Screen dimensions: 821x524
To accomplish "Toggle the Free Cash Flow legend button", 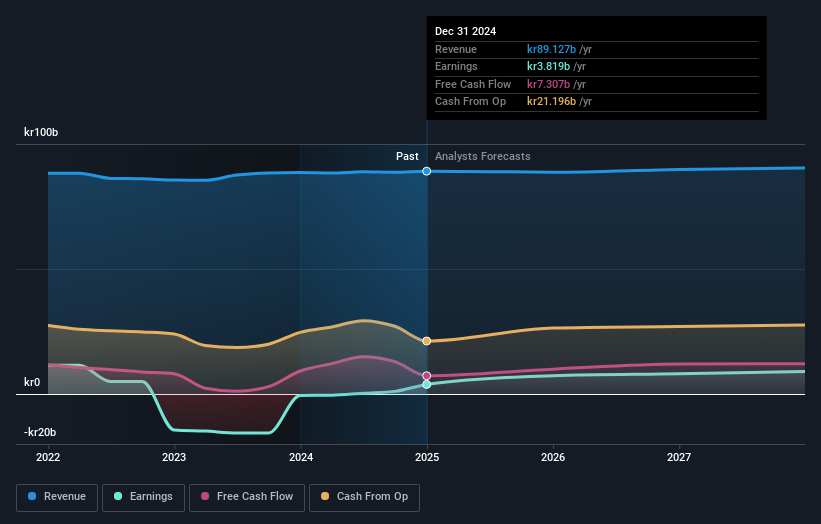I will (x=247, y=497).
